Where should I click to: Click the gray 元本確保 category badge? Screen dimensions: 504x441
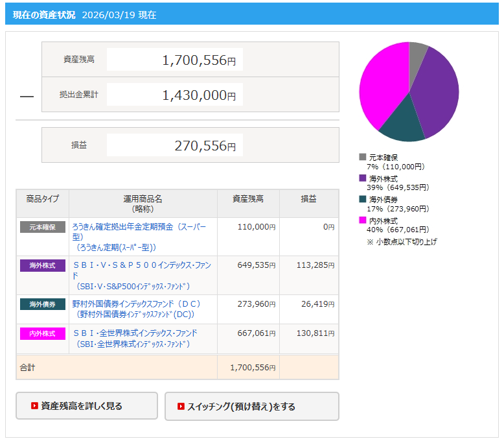pos(43,227)
